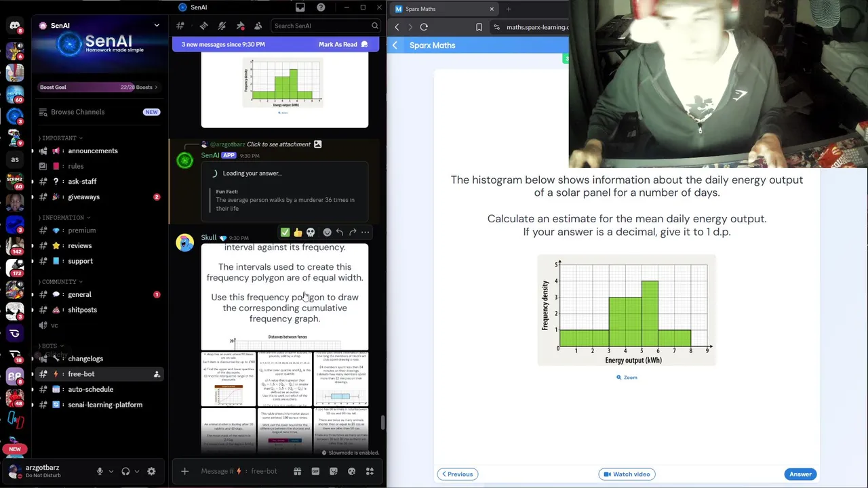Open more options on Skull message
Viewport: 868px width, 488px height.
[x=366, y=232]
